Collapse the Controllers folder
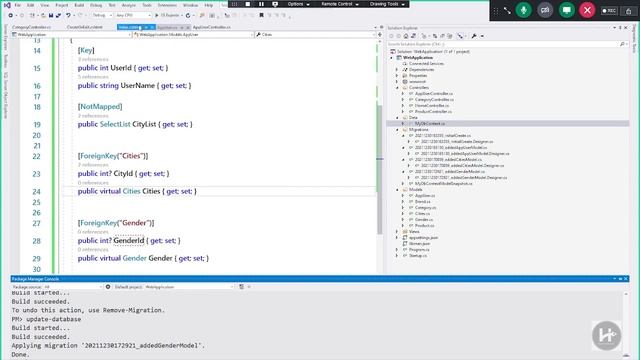Screen dimensions: 640x360 tap(397, 88)
